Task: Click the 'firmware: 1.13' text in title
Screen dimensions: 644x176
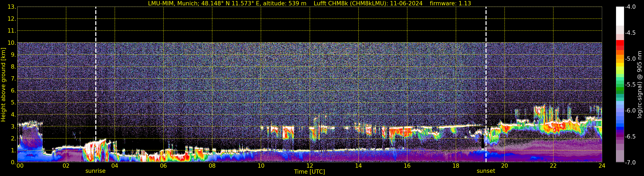Action: pos(450,3)
